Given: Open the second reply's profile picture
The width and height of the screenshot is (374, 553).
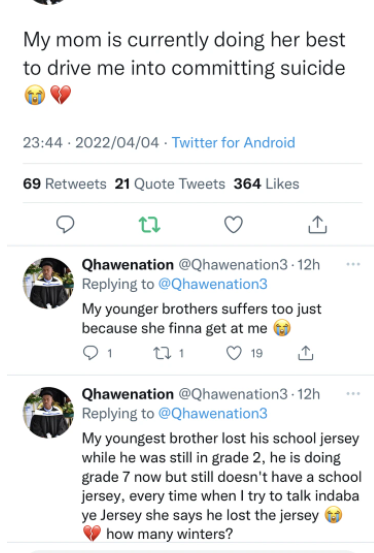Looking at the screenshot, I should pyautogui.click(x=48, y=413).
